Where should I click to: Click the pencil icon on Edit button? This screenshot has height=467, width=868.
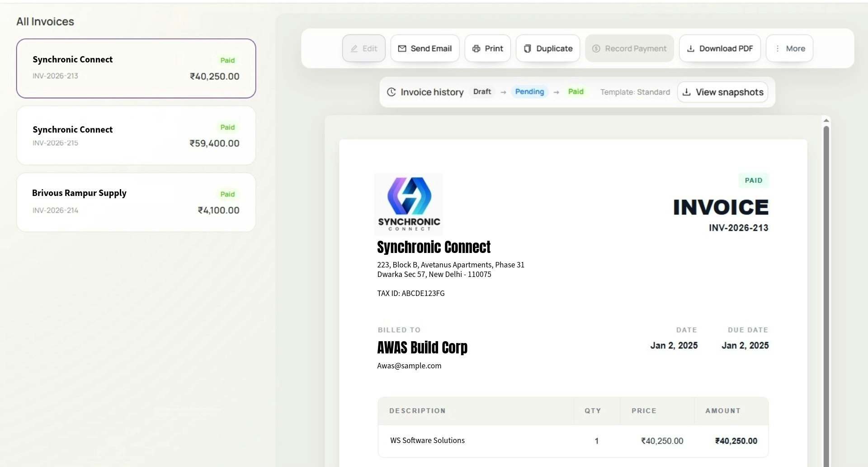354,48
